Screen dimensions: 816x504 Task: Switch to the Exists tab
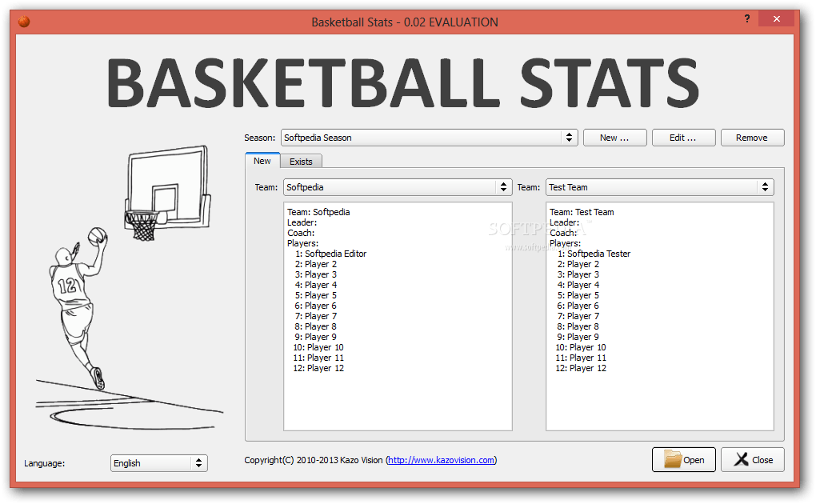(301, 161)
